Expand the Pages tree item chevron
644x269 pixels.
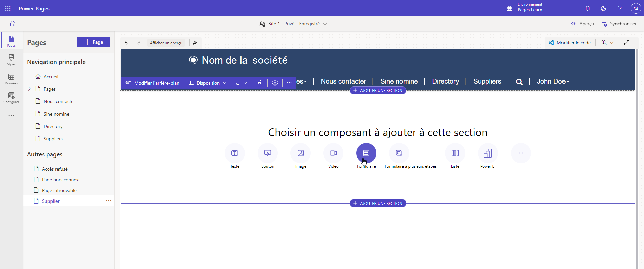[29, 89]
